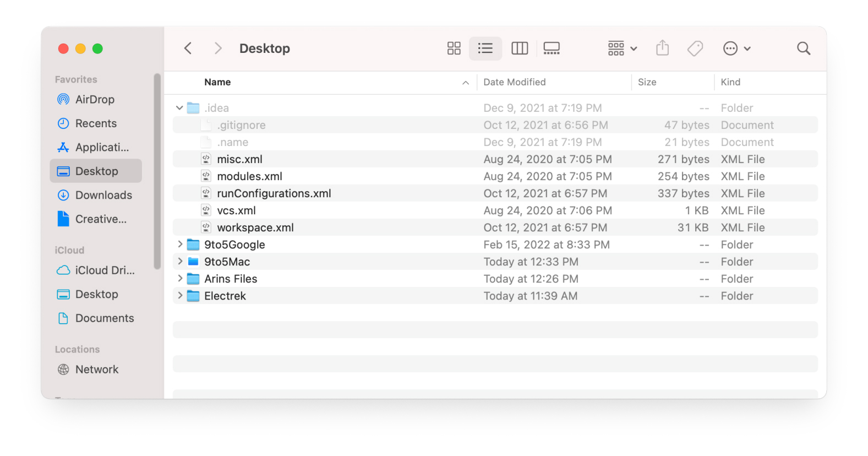
Task: Open the More actions ellipsis menu
Action: pyautogui.click(x=736, y=48)
